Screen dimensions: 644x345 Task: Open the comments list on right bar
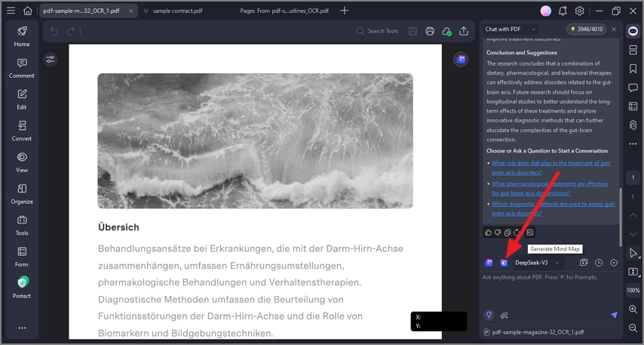point(633,88)
